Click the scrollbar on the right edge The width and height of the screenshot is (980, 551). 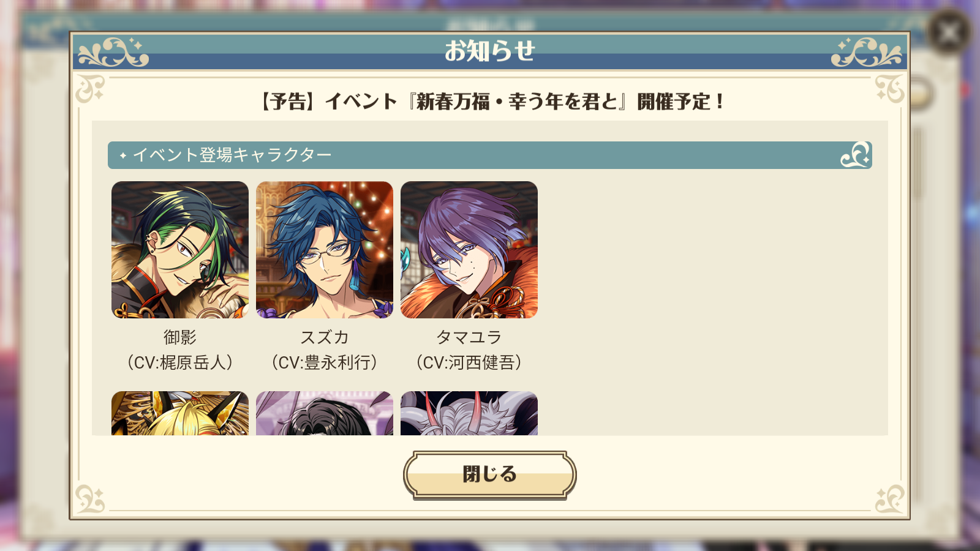tap(916, 162)
